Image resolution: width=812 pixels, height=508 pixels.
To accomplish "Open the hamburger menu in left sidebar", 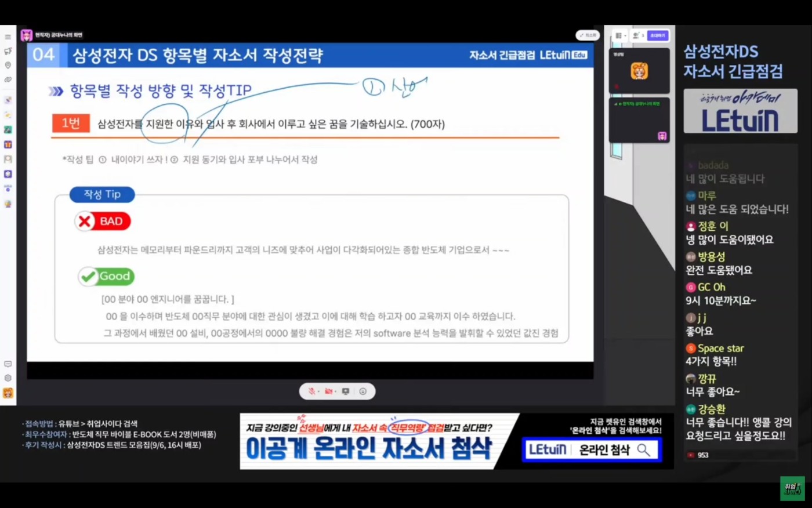I will coord(8,37).
